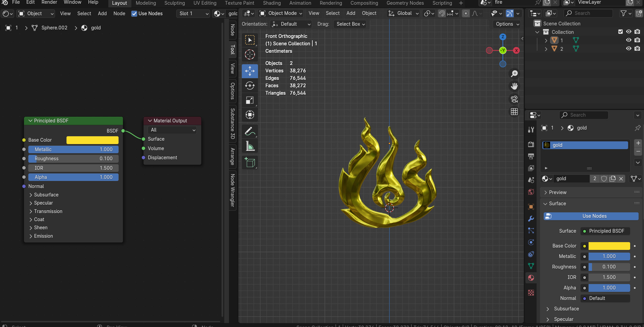This screenshot has height=327, width=644.
Task: Add a new material slot with plus button
Action: tap(638, 143)
